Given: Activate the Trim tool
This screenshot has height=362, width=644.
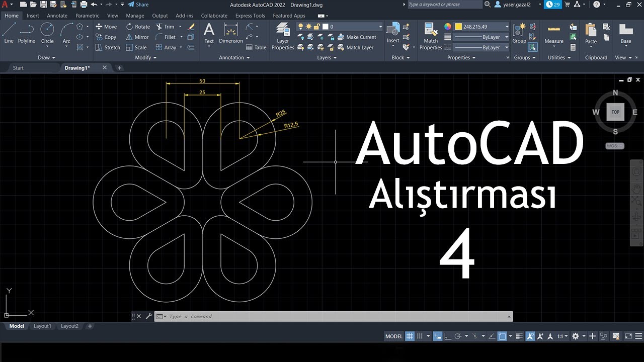Looking at the screenshot, I should click(165, 27).
